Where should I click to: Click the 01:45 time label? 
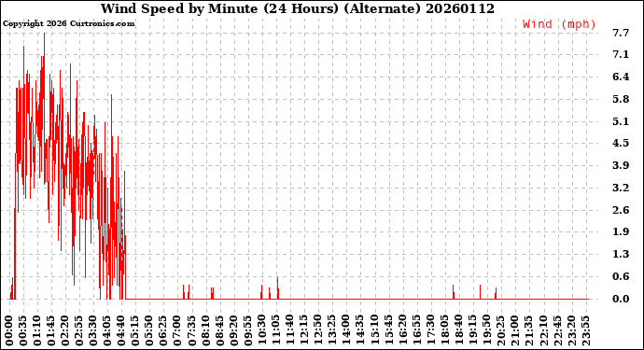click(51, 330)
